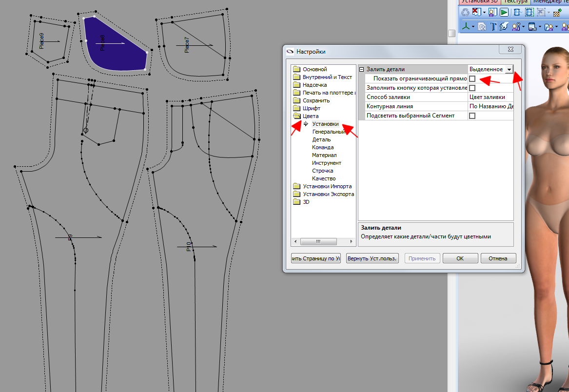Click the green play simulation icon
The height and width of the screenshot is (392, 569).
(x=505, y=12)
